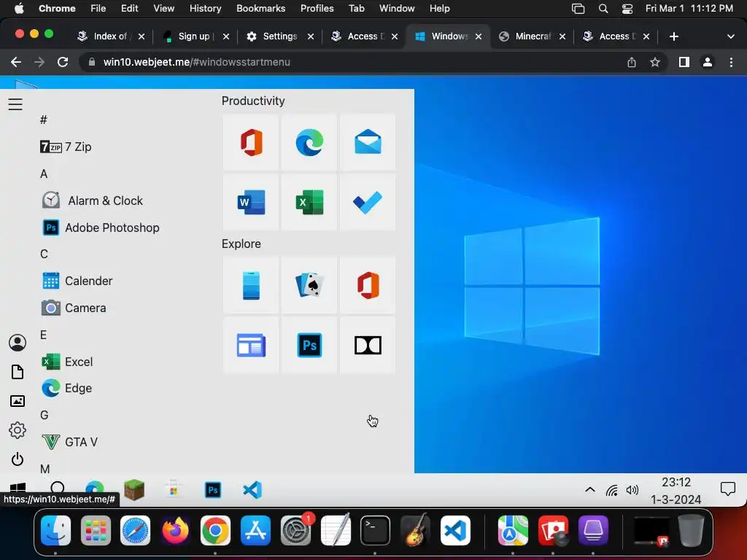The height and width of the screenshot is (560, 747).
Task: Click the taskbar search circle icon
Action: click(x=57, y=488)
